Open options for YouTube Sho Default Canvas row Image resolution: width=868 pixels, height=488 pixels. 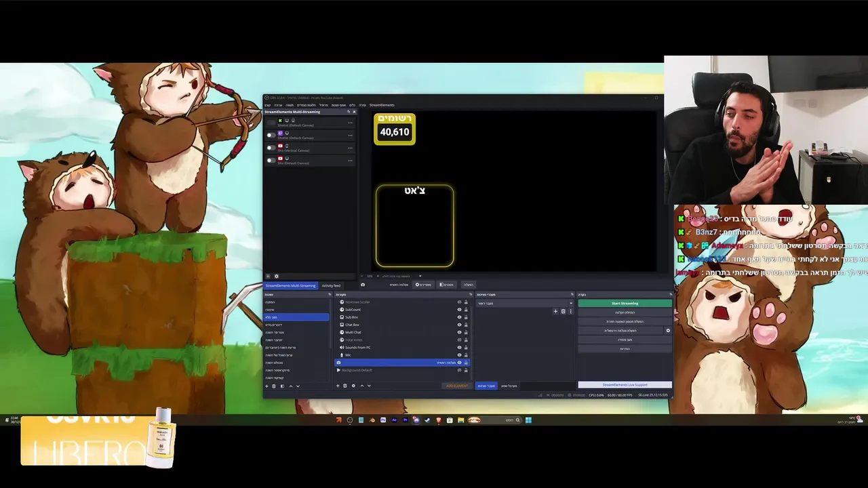(350, 161)
